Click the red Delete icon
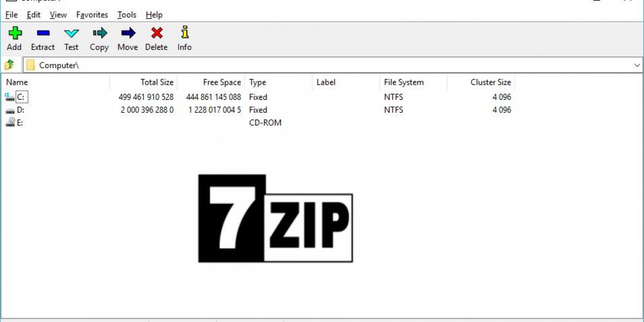Image resolution: width=644 pixels, height=322 pixels. pos(156,33)
